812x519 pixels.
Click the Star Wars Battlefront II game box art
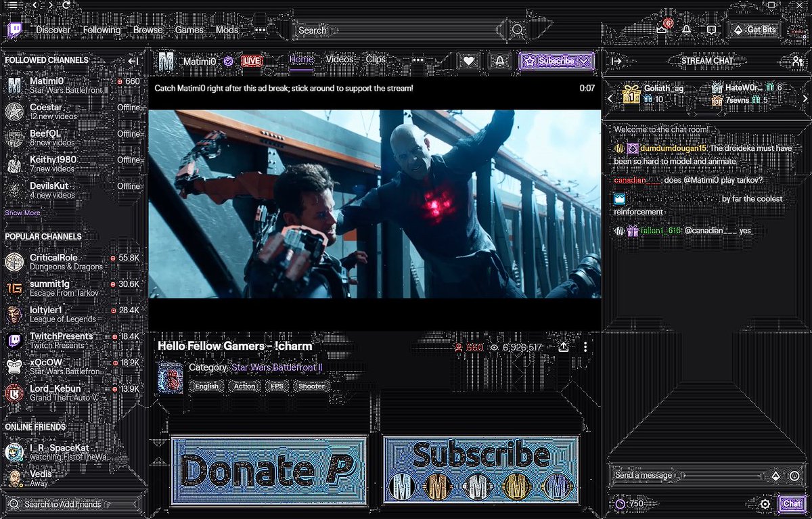point(170,378)
